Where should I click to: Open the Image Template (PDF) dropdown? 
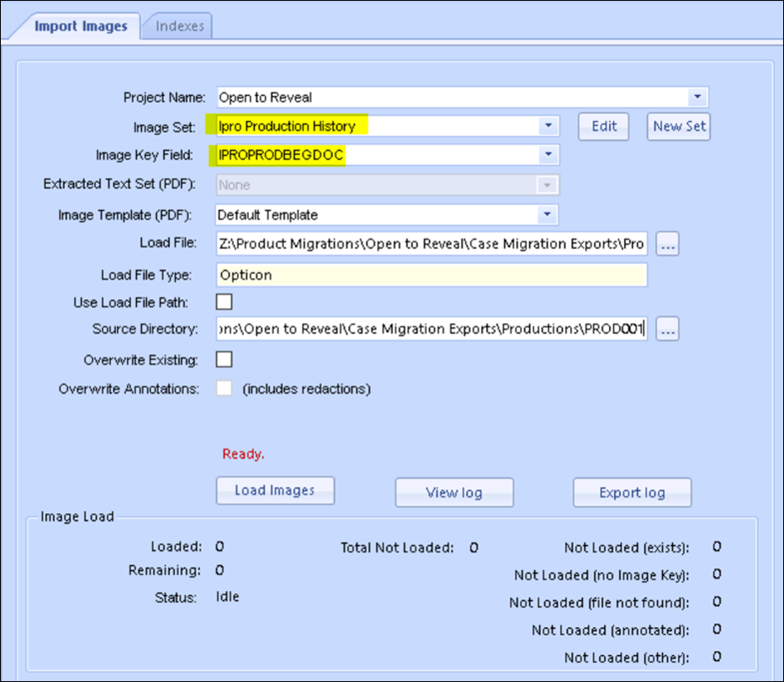(x=550, y=214)
